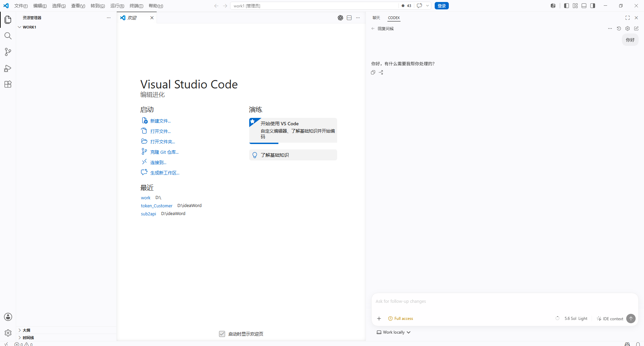Open the 选择(S) menu
Image resolution: width=644 pixels, height=346 pixels.
(59, 6)
